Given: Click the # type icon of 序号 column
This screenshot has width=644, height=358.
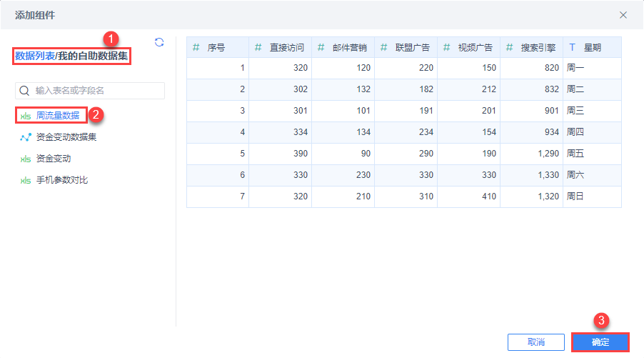Looking at the screenshot, I should [x=196, y=48].
